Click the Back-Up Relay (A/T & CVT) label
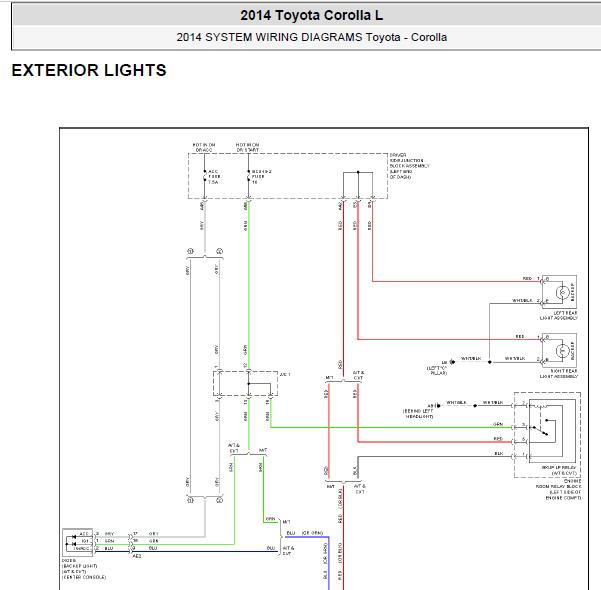The width and height of the screenshot is (601, 590). click(559, 470)
